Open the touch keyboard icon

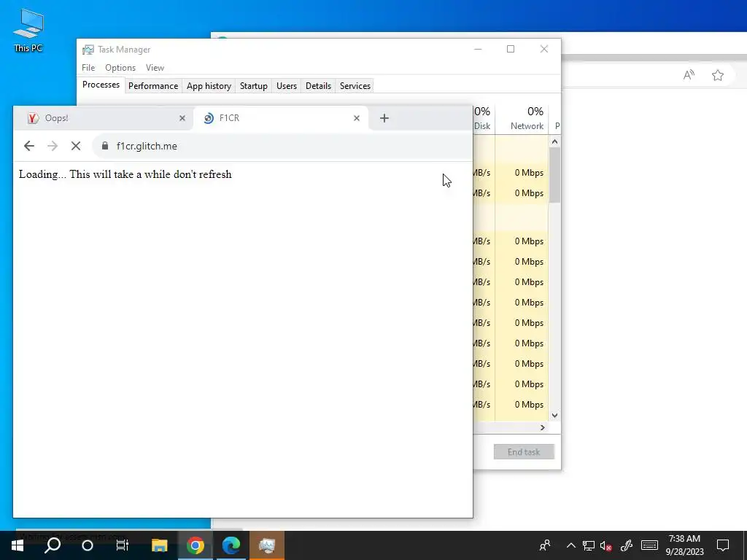pyautogui.click(x=649, y=545)
